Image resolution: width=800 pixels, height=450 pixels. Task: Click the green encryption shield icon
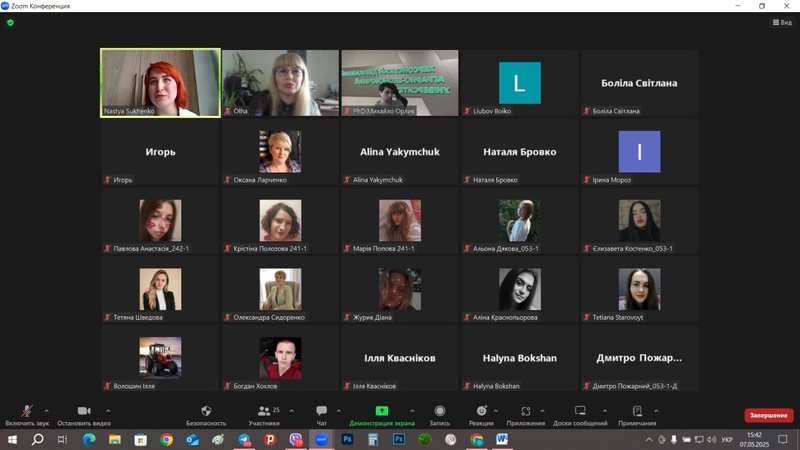pyautogui.click(x=10, y=21)
